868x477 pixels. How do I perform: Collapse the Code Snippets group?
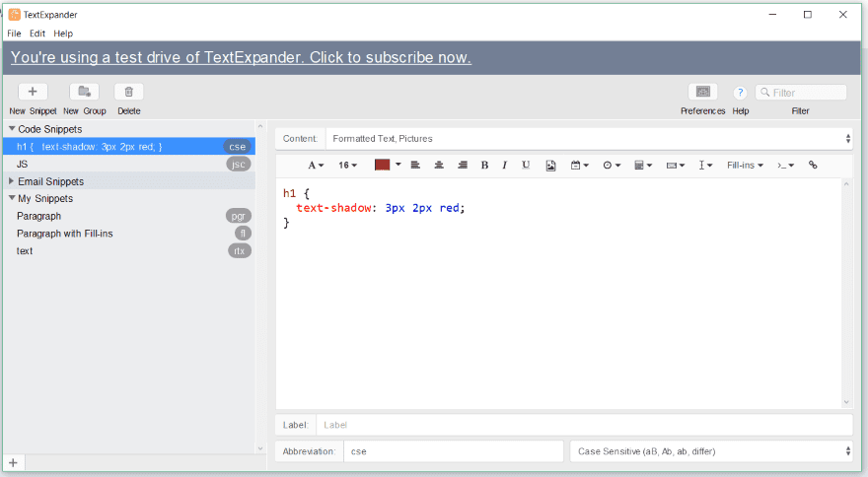(12, 129)
